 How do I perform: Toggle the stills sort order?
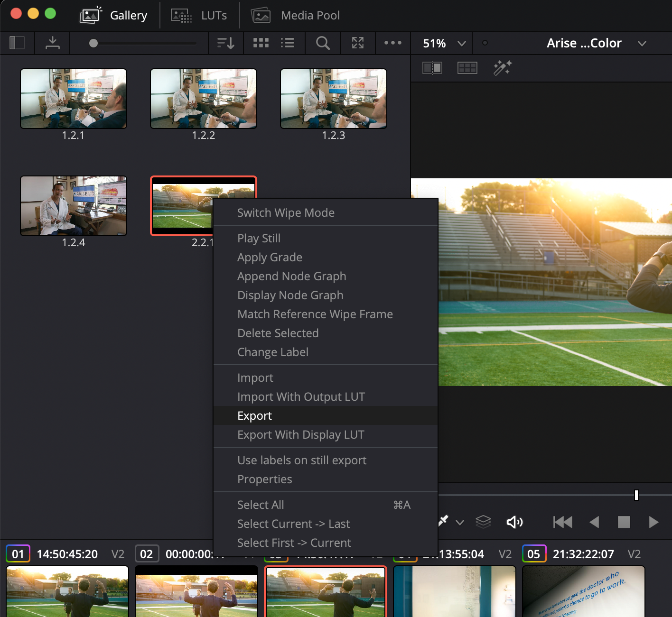point(225,43)
